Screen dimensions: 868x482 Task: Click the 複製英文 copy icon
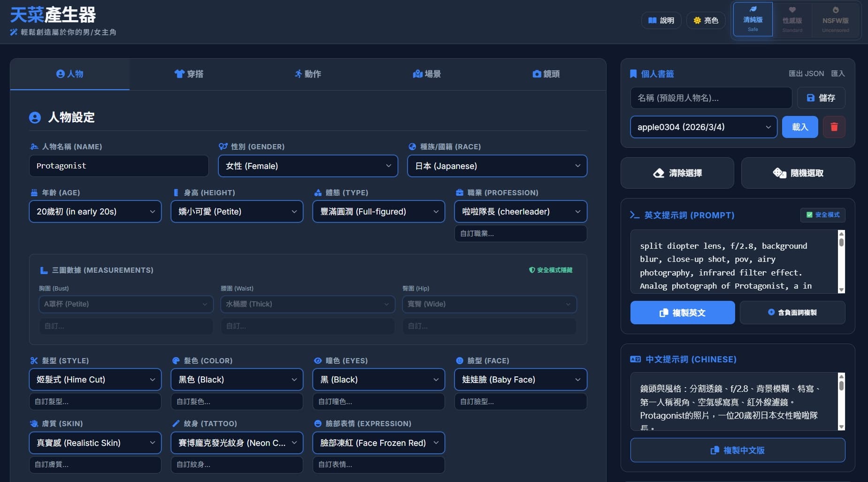click(663, 313)
